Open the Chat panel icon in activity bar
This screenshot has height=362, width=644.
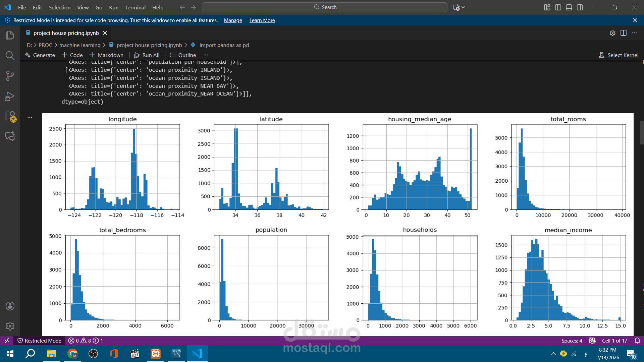coord(10,136)
